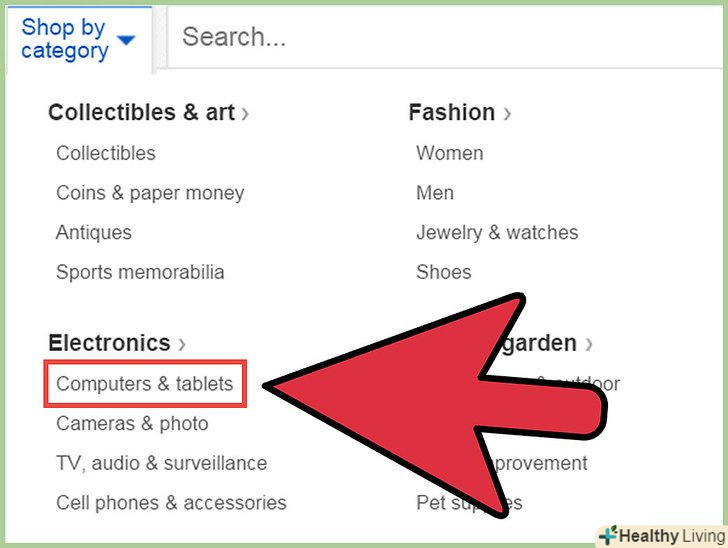This screenshot has height=548, width=728.
Task: Click the Search input field
Action: point(440,38)
